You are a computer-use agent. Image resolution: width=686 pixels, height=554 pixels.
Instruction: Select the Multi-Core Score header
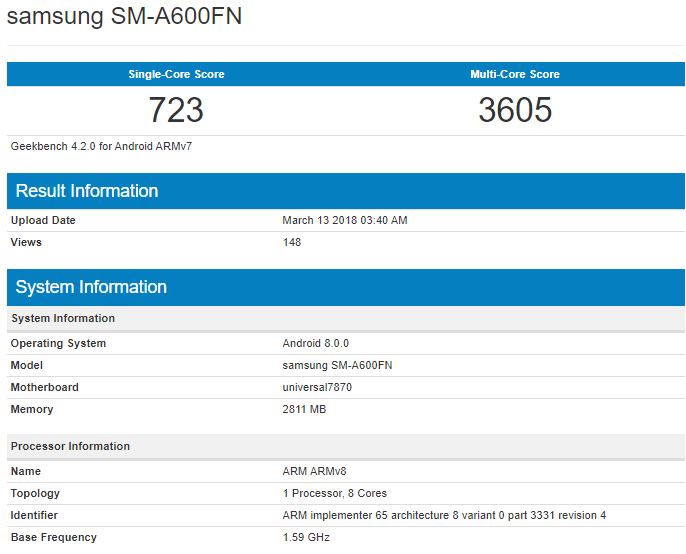(x=515, y=74)
